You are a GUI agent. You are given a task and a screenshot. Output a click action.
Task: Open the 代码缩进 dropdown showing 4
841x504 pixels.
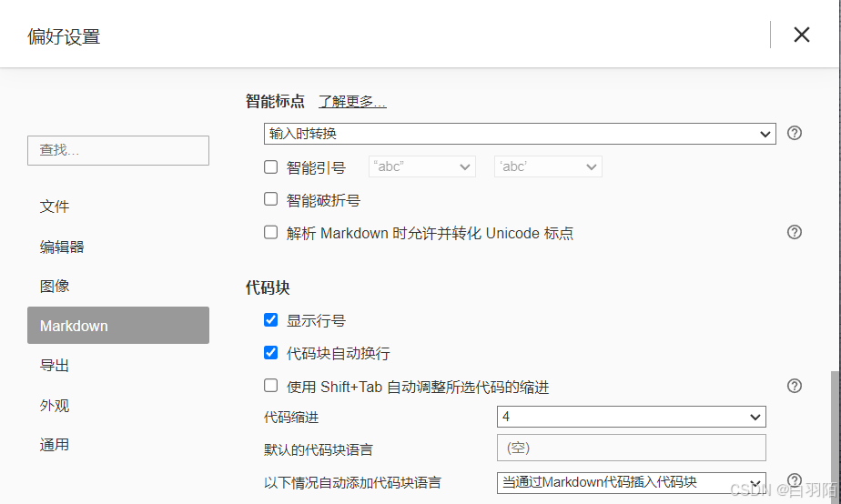(632, 417)
